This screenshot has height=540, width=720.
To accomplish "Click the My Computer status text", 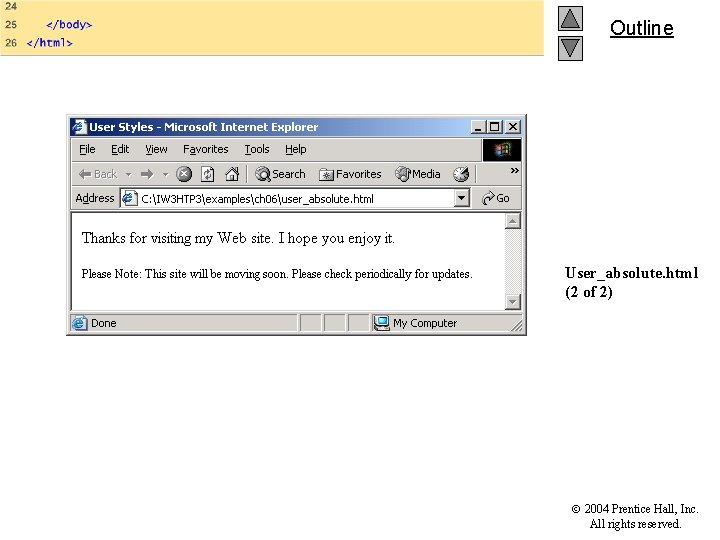I will pyautogui.click(x=425, y=323).
